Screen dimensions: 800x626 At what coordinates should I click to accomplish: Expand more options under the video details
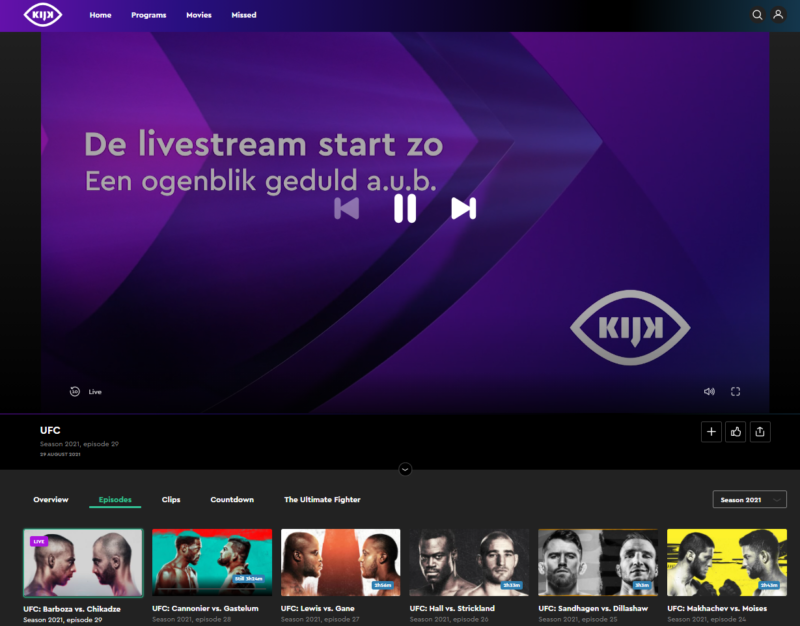click(x=405, y=468)
